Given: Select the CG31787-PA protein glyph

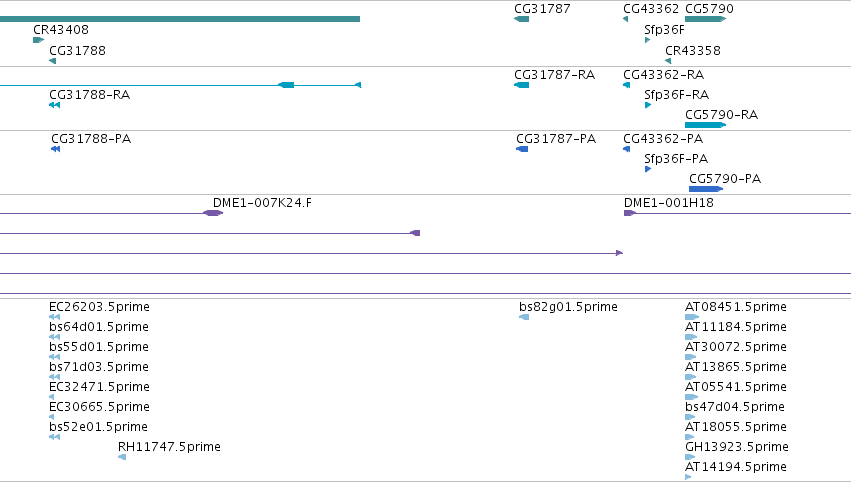Looking at the screenshot, I should (x=522, y=149).
